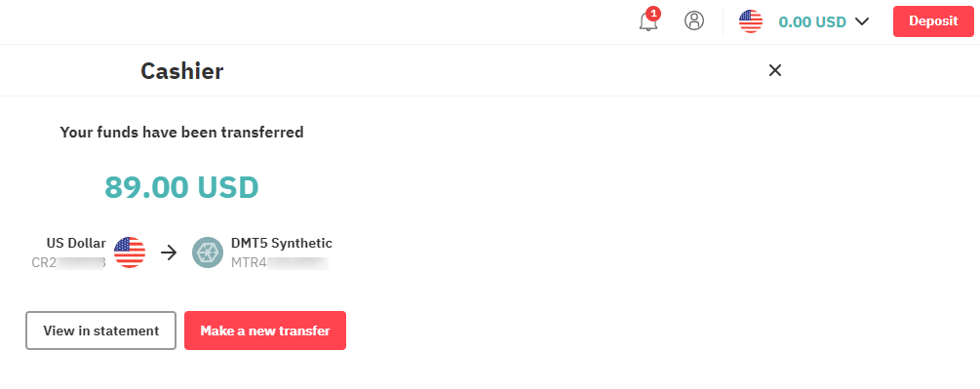Click the MTR4 destination account number
The image size is (980, 389).
coord(280,262)
